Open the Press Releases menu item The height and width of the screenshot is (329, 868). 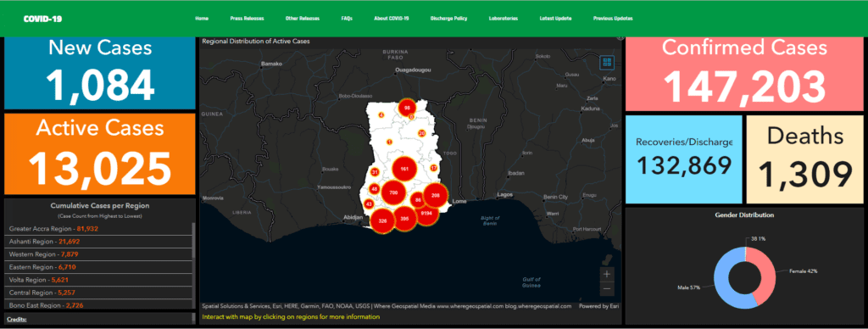[x=247, y=19]
